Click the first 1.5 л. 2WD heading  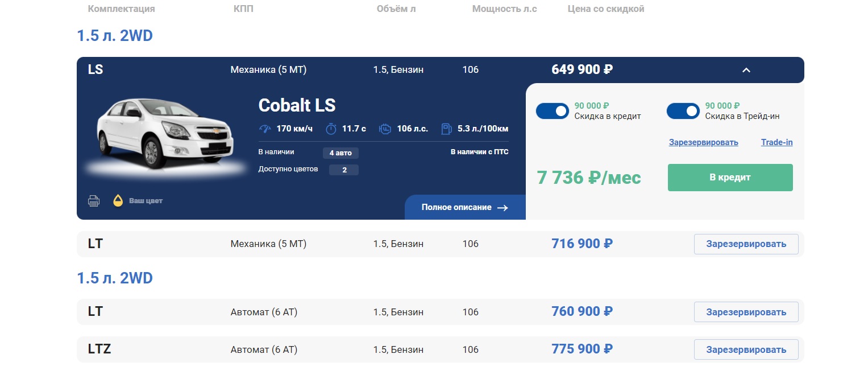click(115, 36)
